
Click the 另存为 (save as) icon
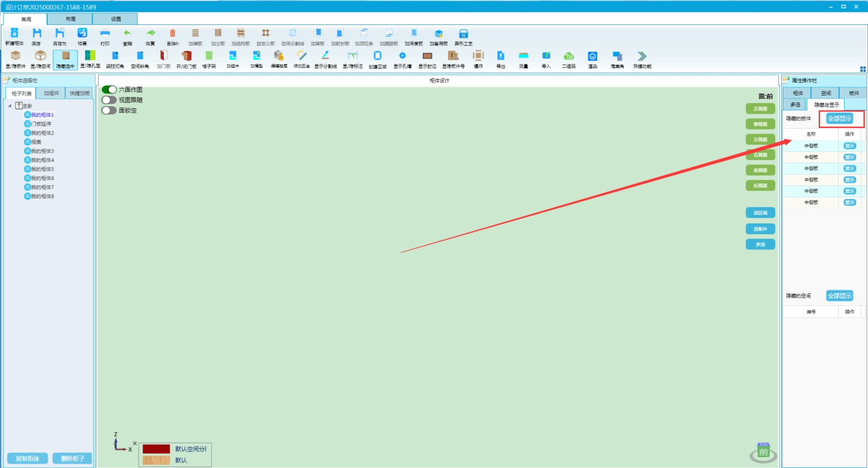60,34
